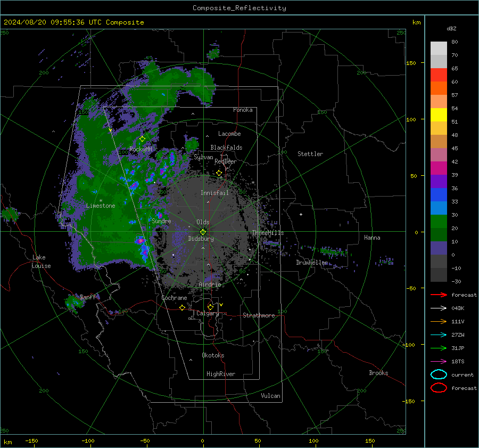Click the HighRiver city label

221,374
